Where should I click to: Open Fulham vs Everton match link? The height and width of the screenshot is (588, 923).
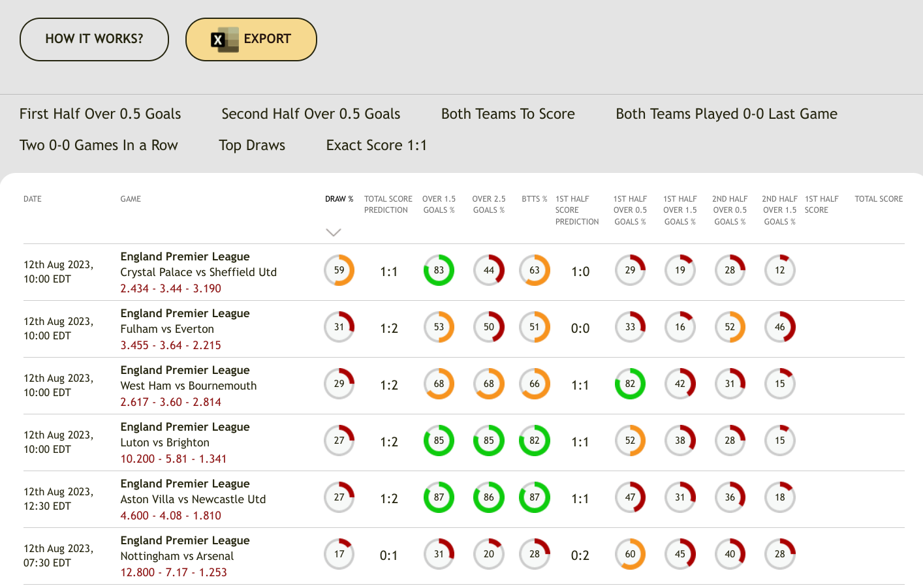[167, 329]
